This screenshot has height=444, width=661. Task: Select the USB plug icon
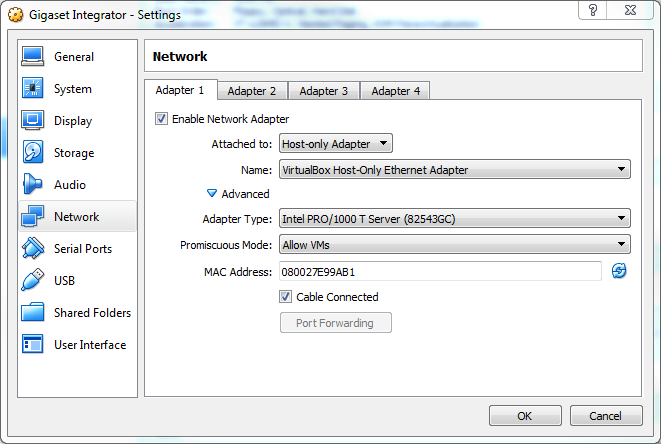32,280
